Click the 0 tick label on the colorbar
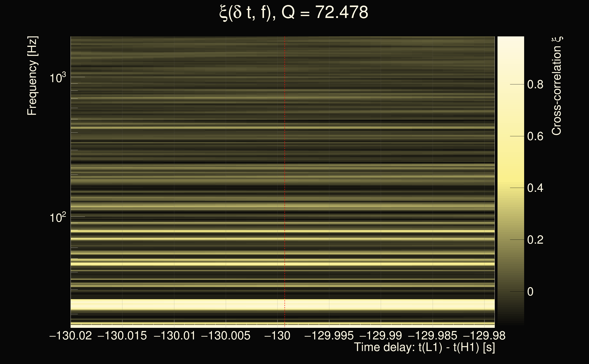The width and height of the screenshot is (589, 364). (x=530, y=291)
